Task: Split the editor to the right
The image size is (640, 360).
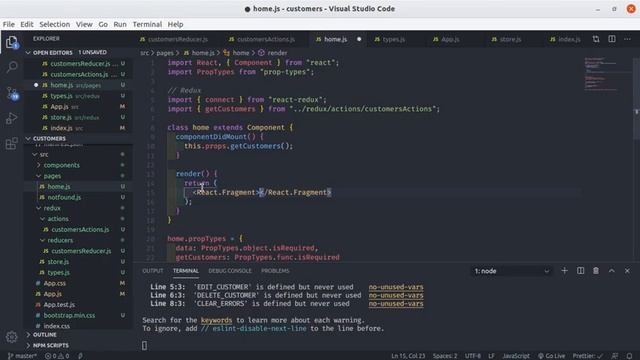Action: [612, 39]
